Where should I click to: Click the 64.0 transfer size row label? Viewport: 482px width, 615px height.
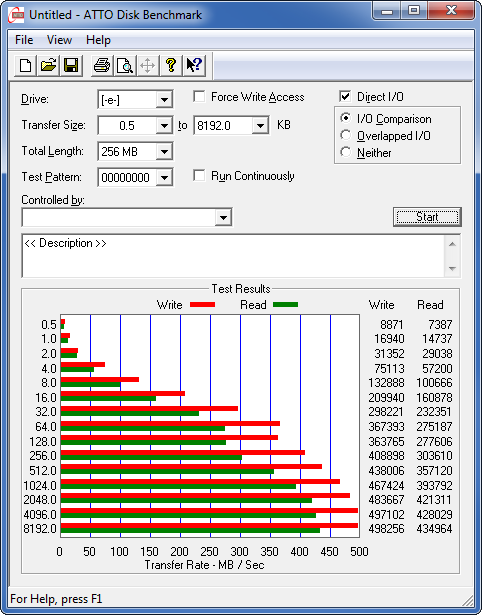coord(46,426)
